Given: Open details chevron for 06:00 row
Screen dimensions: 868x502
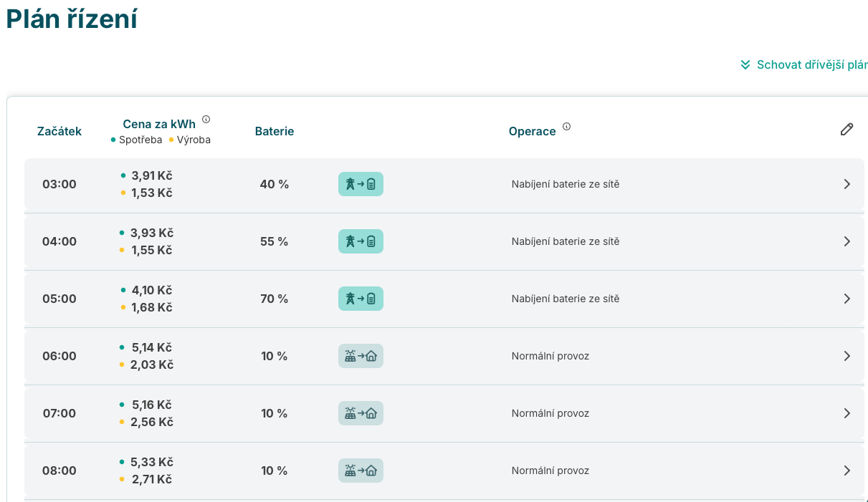Looking at the screenshot, I should [x=846, y=356].
